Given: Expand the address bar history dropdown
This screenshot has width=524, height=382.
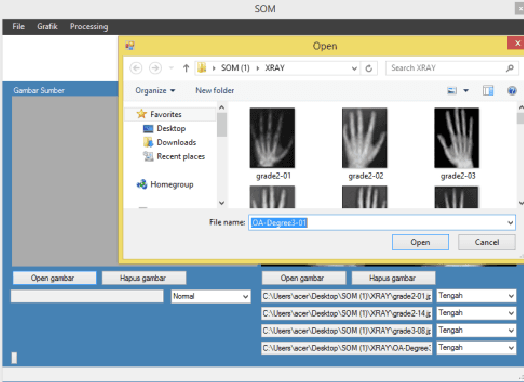Looking at the screenshot, I should click(354, 69).
